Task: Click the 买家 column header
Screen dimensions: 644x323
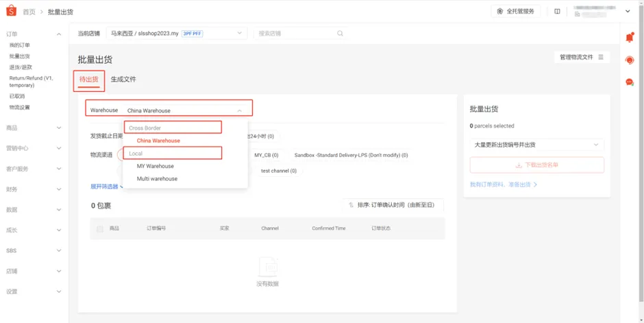Action: pyautogui.click(x=224, y=228)
